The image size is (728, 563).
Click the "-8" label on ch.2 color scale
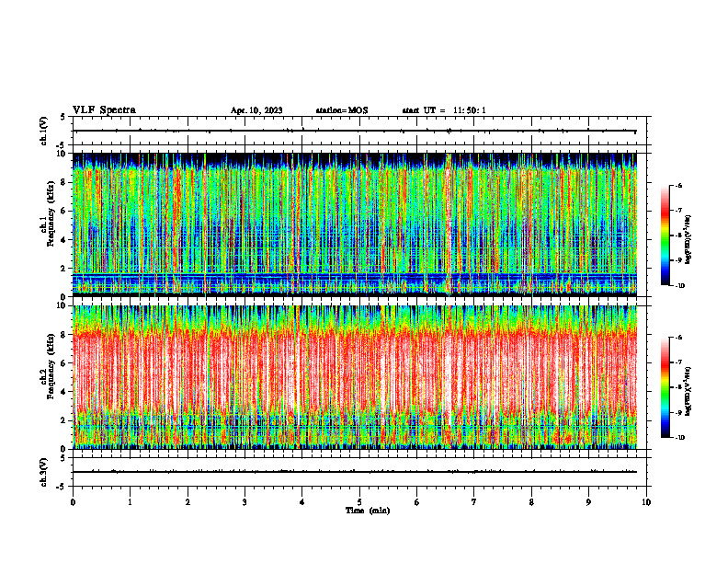click(x=679, y=387)
